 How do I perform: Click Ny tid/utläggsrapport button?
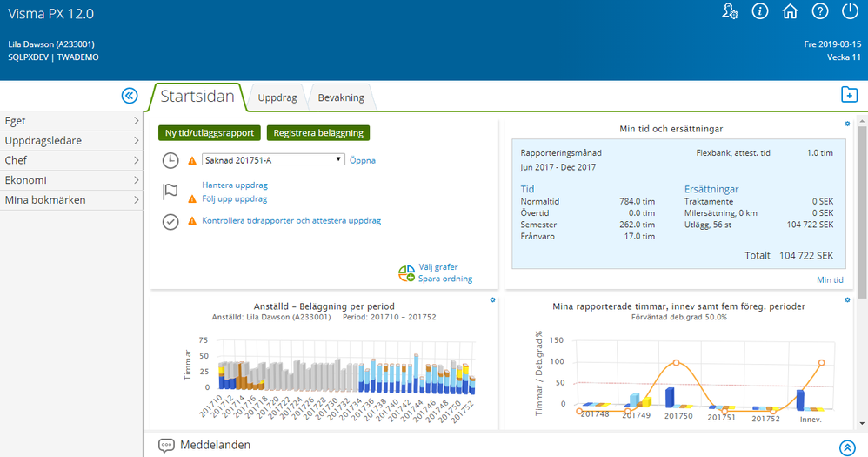click(x=210, y=133)
